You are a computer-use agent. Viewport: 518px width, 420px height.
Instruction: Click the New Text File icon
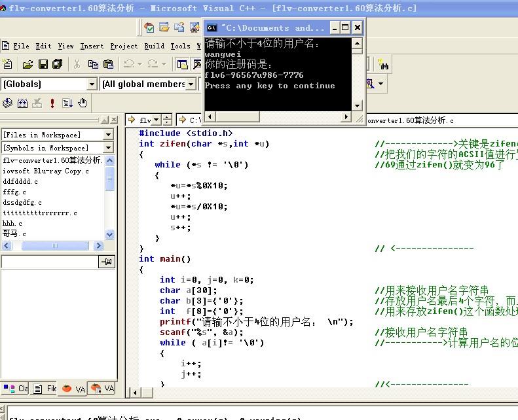tap(8, 64)
